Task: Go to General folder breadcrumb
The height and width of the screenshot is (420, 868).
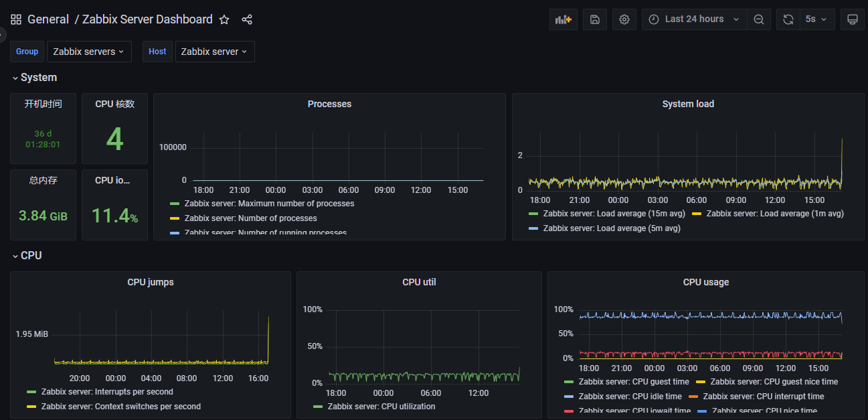Action: pyautogui.click(x=48, y=19)
